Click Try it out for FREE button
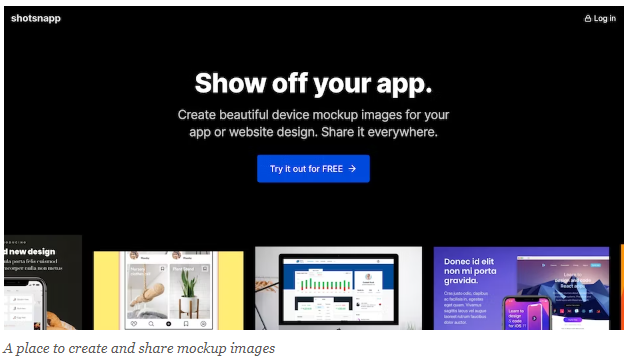627x360 pixels. 313,169
